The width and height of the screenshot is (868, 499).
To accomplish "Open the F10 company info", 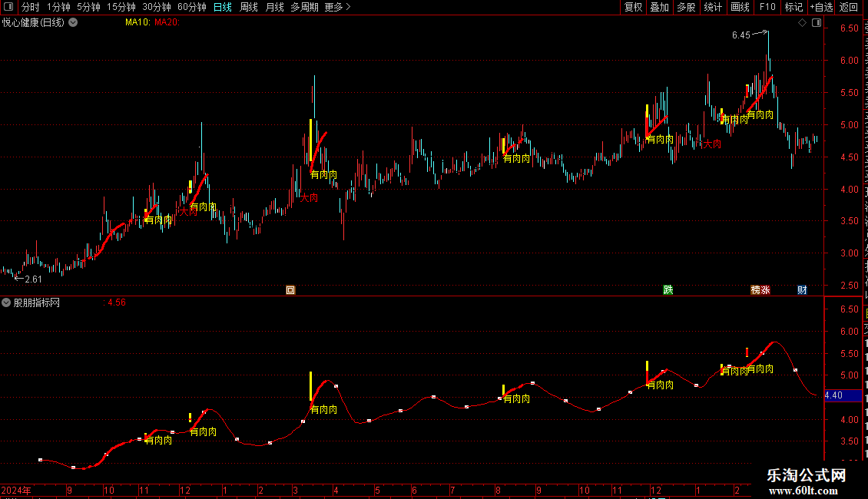I will click(767, 7).
